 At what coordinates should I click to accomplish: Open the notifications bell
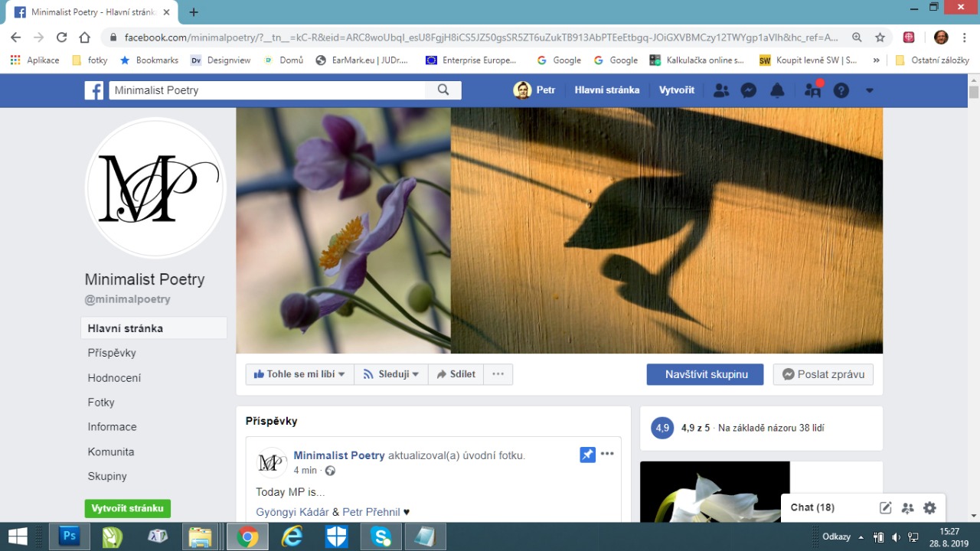777,90
